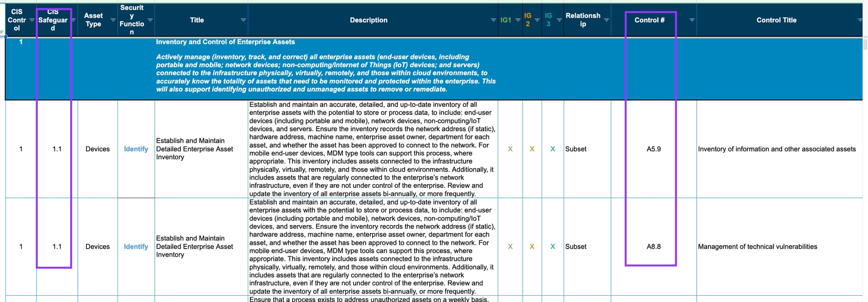Viewport: 868px width, 302px height.
Task: Select the A8.8 control number cell
Action: [653, 247]
